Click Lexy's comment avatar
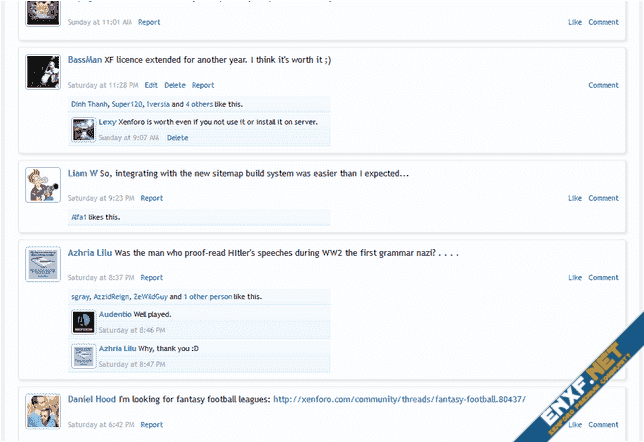This screenshot has height=442, width=644. (x=84, y=128)
